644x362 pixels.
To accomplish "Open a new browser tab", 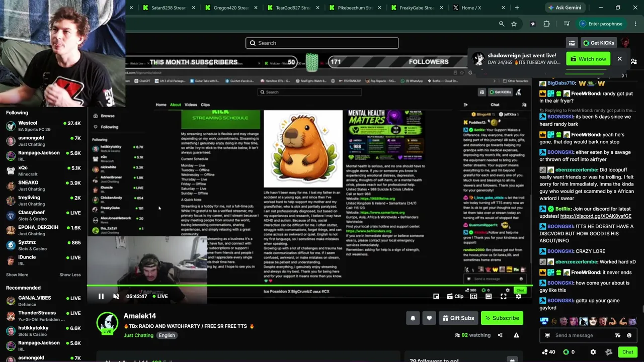I will tap(517, 8).
